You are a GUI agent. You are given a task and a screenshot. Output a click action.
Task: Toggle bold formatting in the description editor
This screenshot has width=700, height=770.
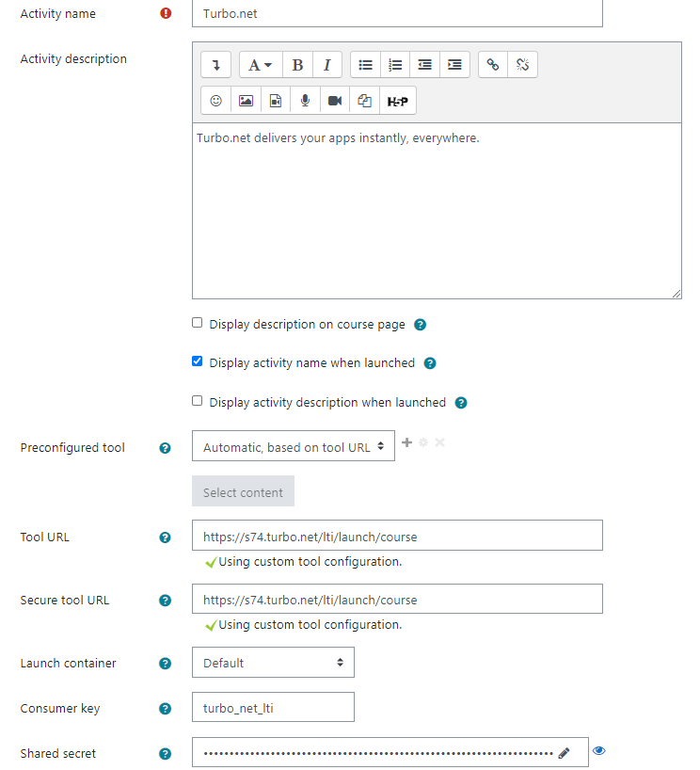pyautogui.click(x=297, y=64)
